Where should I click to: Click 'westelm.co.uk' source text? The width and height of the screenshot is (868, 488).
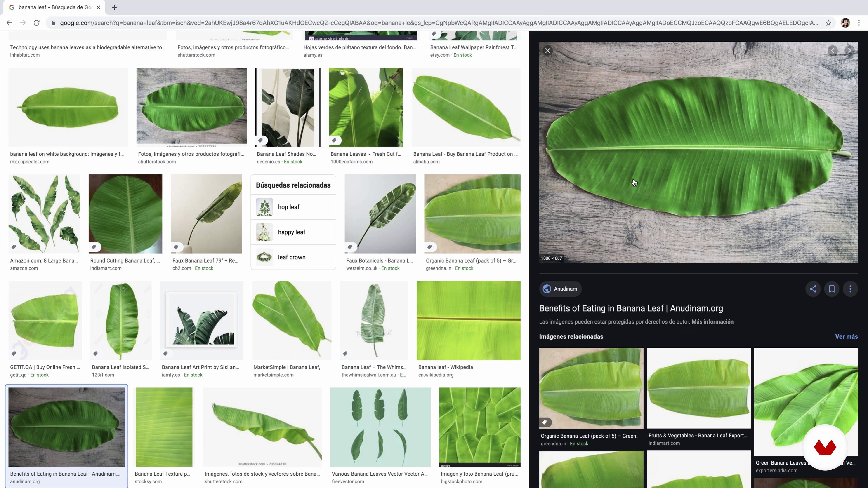coord(362,268)
